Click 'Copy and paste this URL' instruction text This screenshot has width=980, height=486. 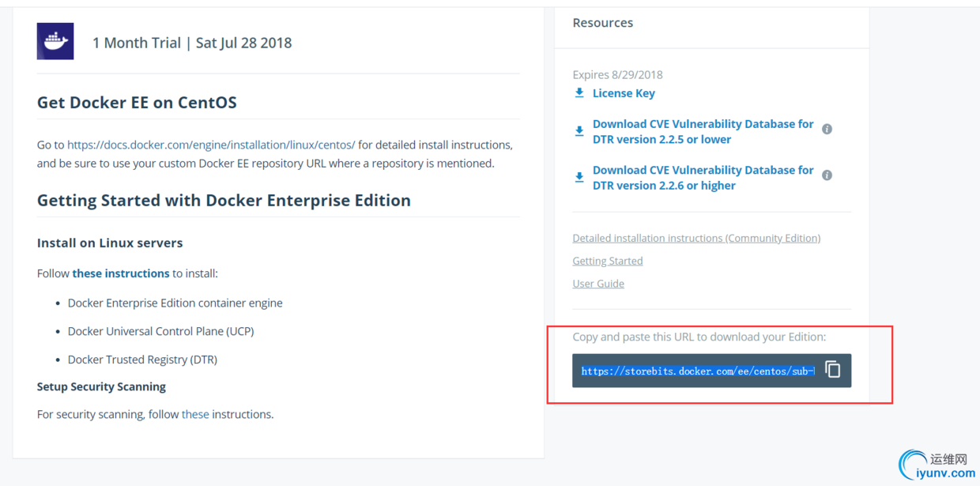click(699, 337)
